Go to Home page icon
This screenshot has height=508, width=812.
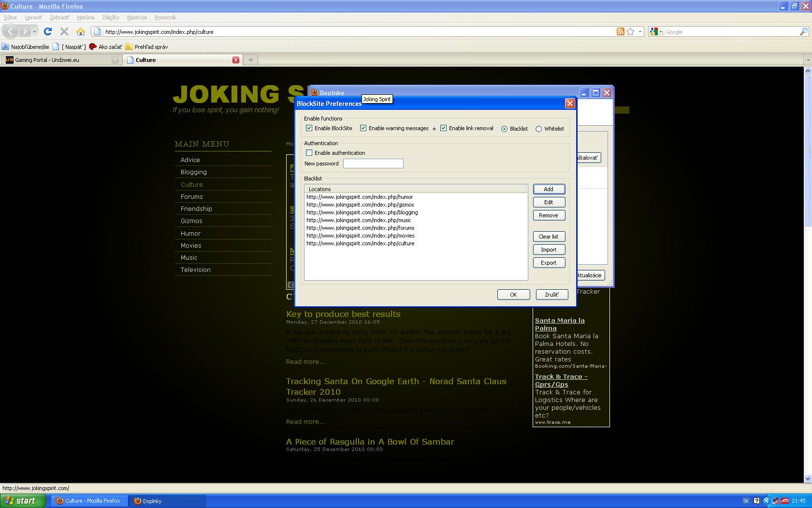point(81,32)
